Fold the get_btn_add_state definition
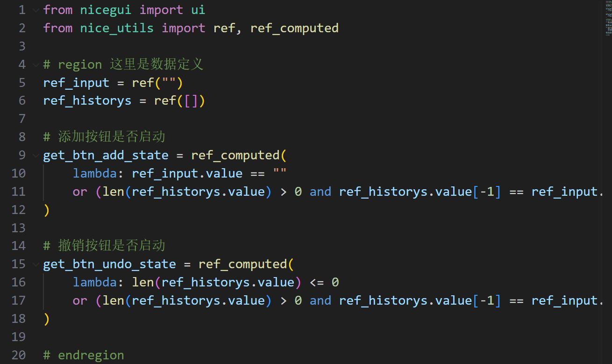The width and height of the screenshot is (612, 364). pos(36,155)
